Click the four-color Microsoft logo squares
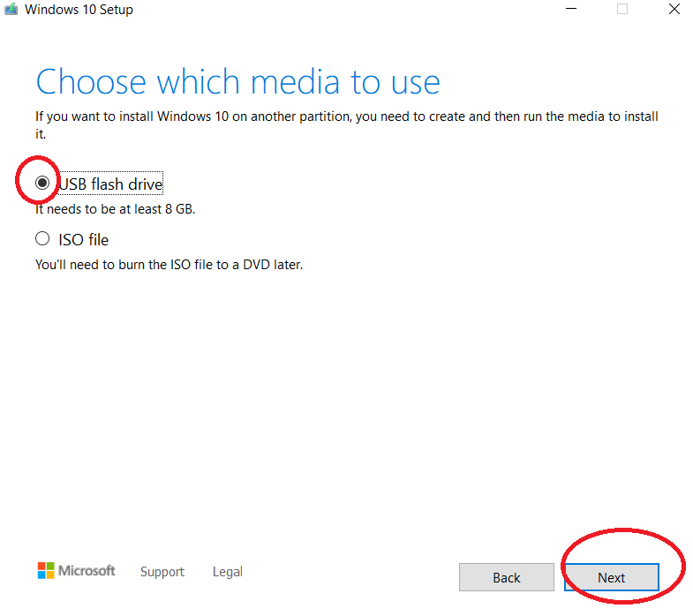This screenshot has width=693, height=616. click(x=45, y=571)
